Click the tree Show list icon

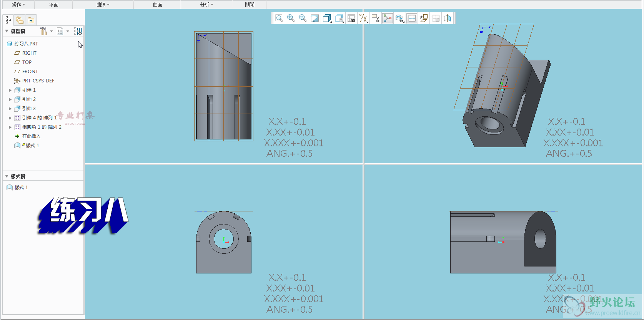click(60, 31)
